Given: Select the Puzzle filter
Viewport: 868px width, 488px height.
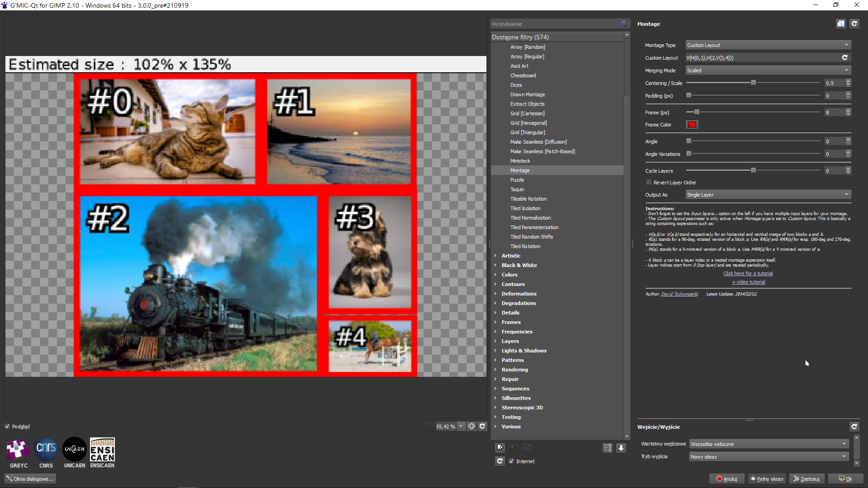Looking at the screenshot, I should (x=517, y=180).
